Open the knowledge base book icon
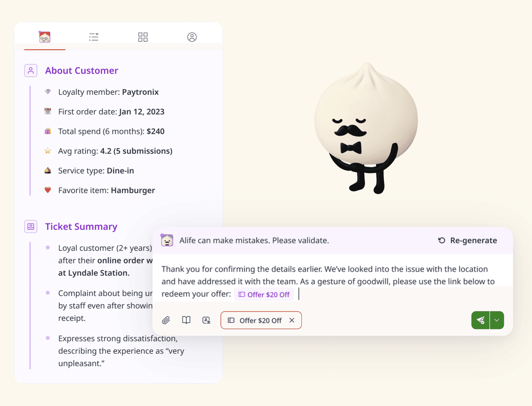This screenshot has width=532, height=406. click(186, 320)
